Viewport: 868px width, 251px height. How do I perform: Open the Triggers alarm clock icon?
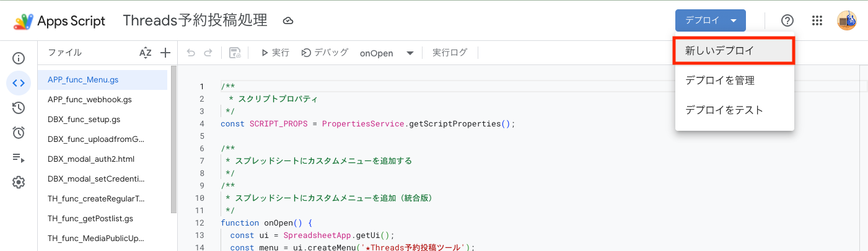19,133
